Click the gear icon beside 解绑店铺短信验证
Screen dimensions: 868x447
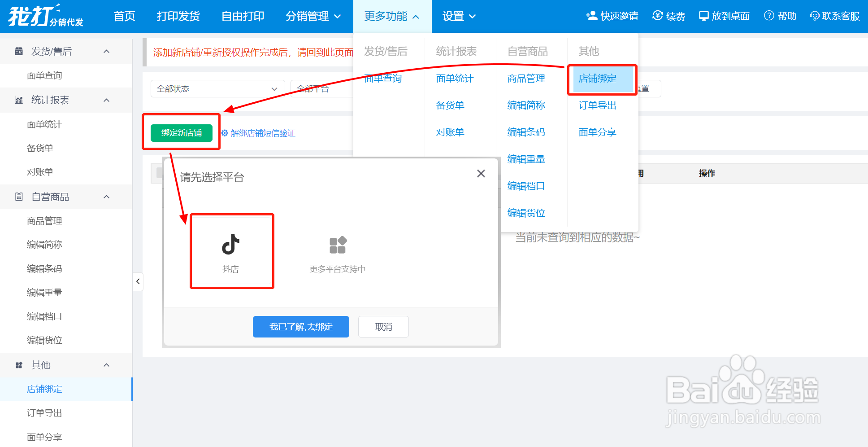(x=225, y=133)
